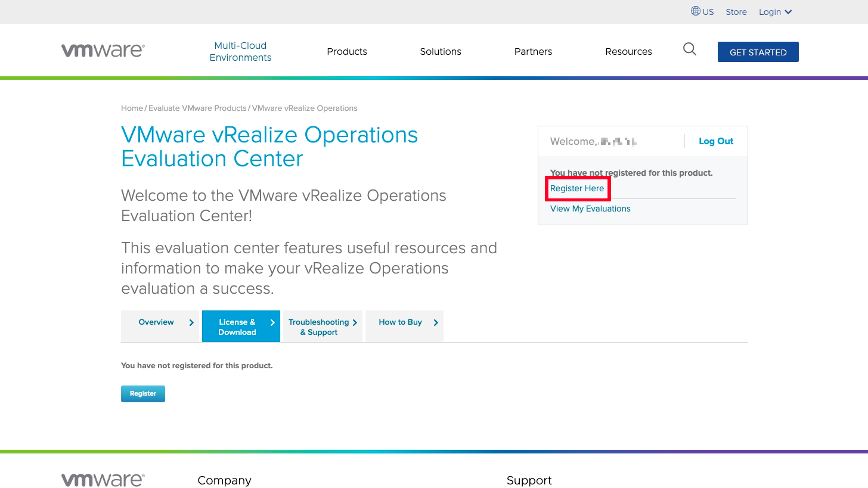The height and width of the screenshot is (488, 868).
Task: Open the Store link
Action: pyautogui.click(x=736, y=12)
